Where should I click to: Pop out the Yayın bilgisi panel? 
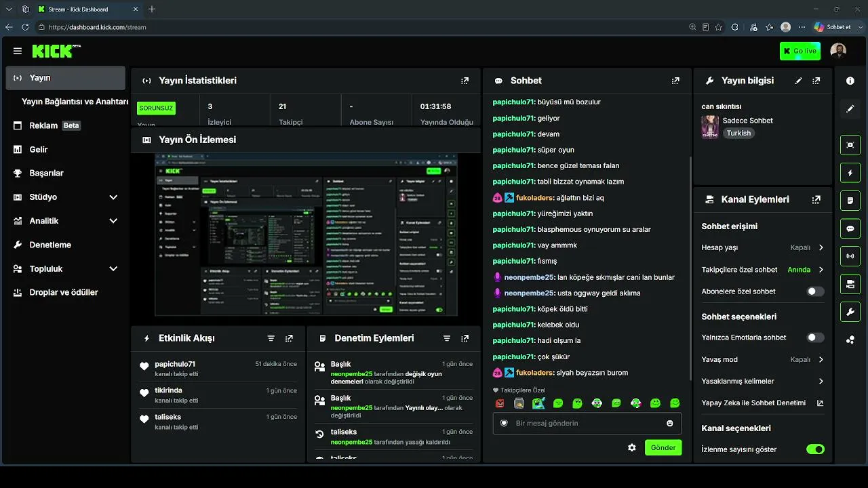pos(816,81)
